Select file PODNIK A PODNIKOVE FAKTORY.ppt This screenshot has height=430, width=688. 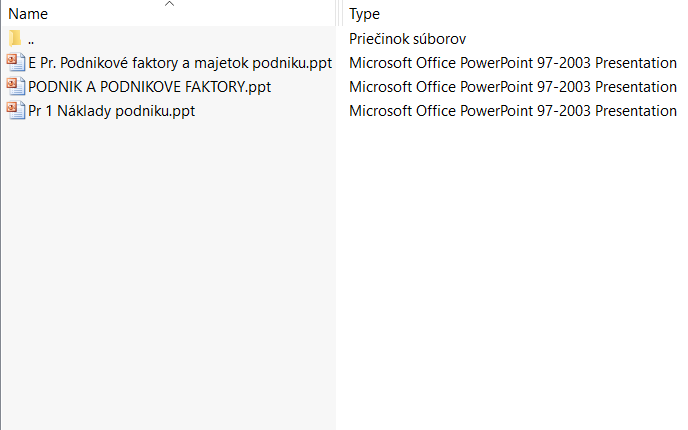click(x=150, y=87)
